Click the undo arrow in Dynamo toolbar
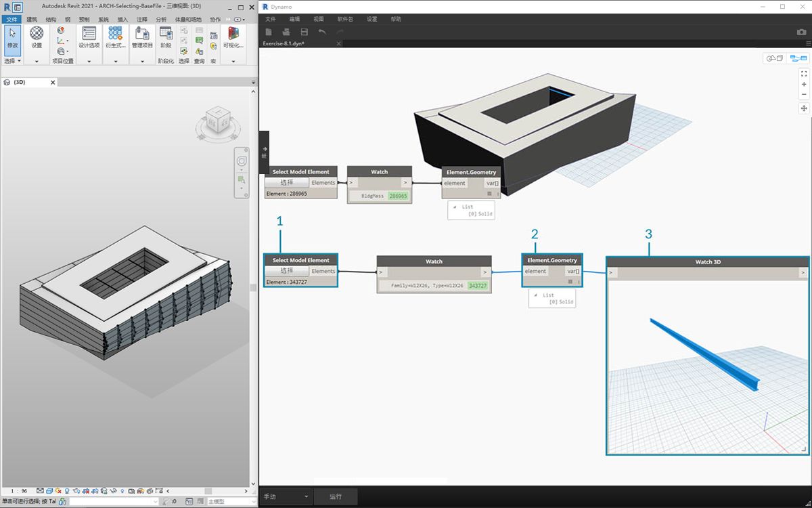Screen dimensions: 812x508 pos(322,32)
